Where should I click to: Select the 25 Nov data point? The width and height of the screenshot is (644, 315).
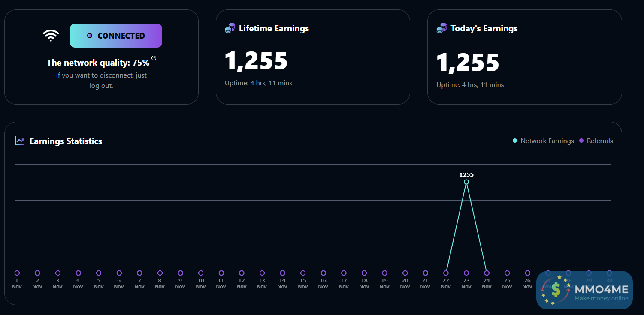[x=507, y=273]
